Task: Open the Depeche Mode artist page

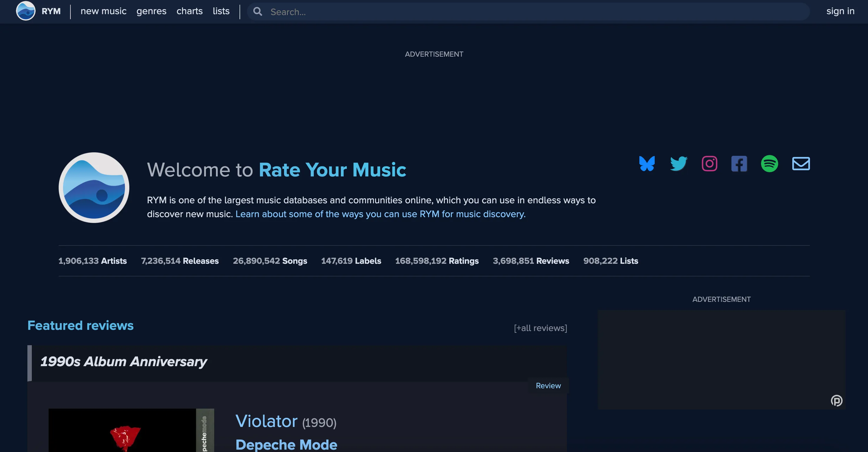Action: click(286, 444)
